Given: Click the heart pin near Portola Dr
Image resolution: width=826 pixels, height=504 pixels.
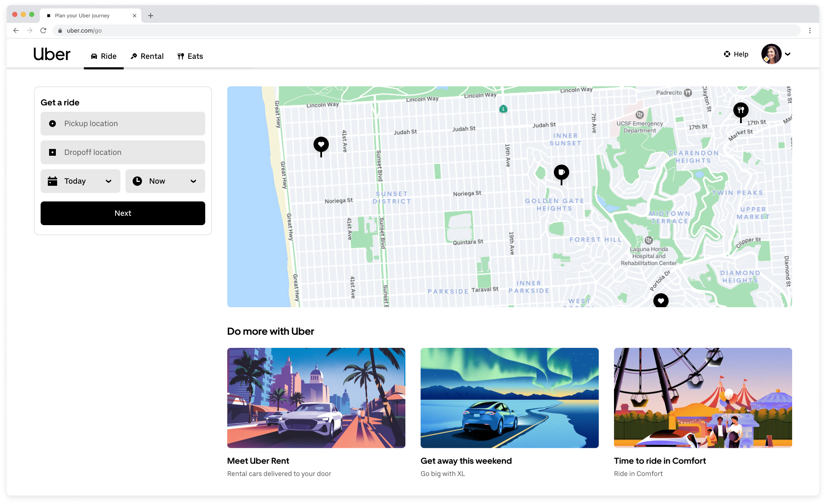Looking at the screenshot, I should [x=661, y=300].
